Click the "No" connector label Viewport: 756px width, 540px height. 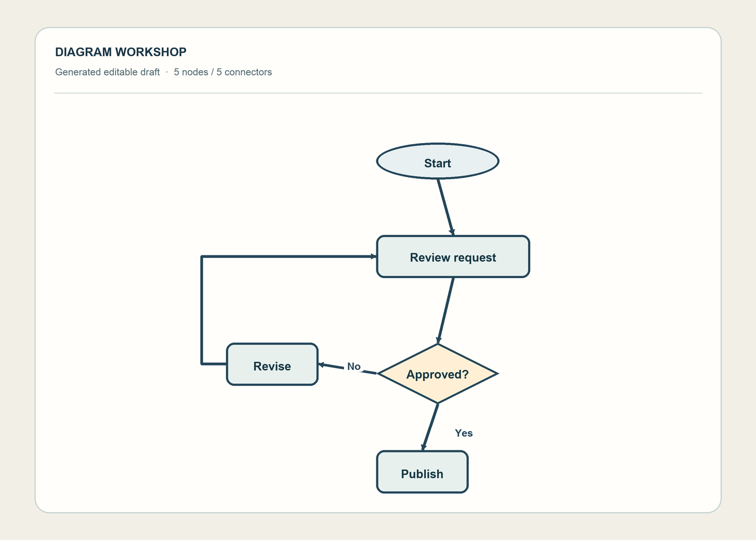pos(354,367)
